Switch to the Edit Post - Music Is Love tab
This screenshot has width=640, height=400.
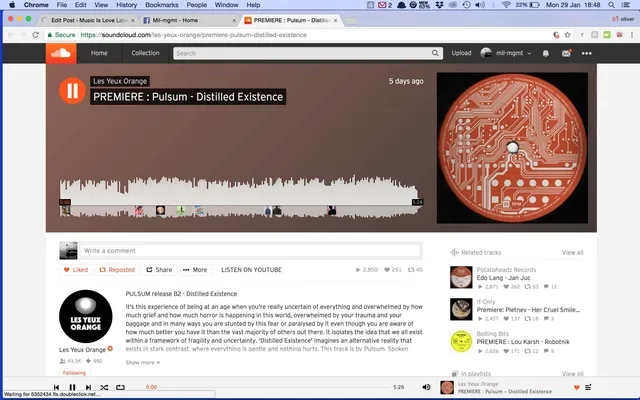(88, 20)
